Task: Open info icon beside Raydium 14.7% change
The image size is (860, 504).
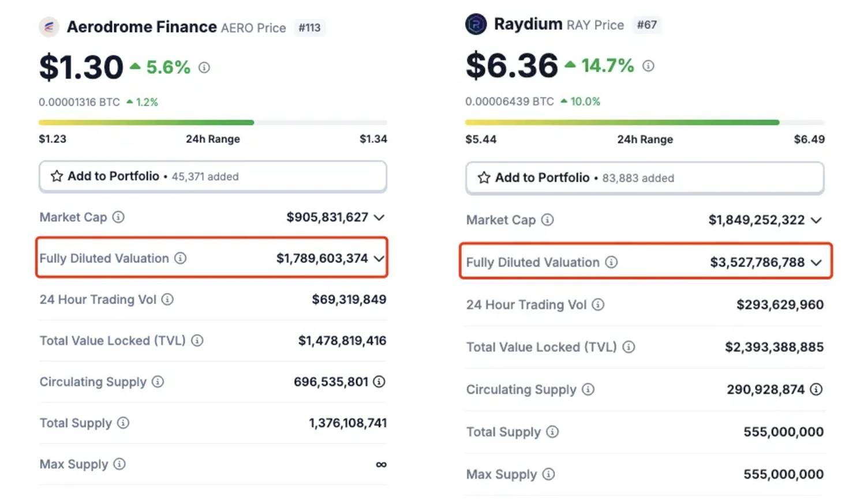Action: pyautogui.click(x=648, y=66)
